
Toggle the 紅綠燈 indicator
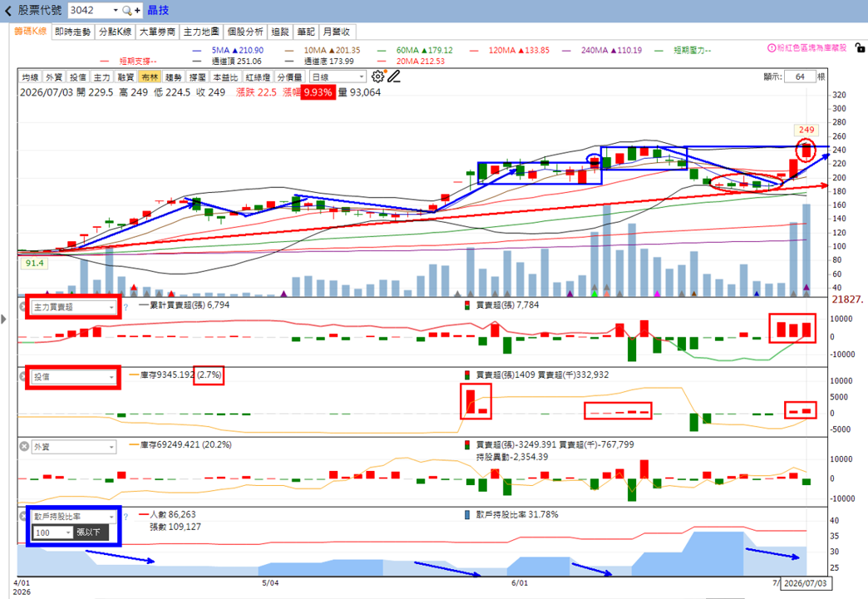click(x=258, y=77)
